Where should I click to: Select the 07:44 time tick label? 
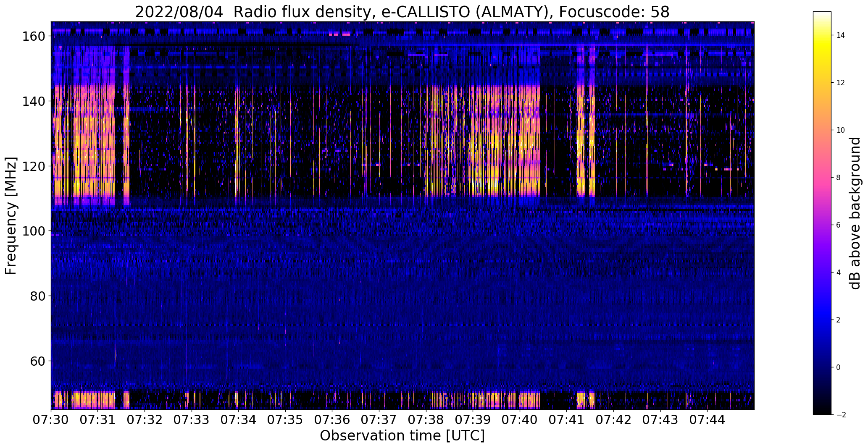click(x=708, y=420)
